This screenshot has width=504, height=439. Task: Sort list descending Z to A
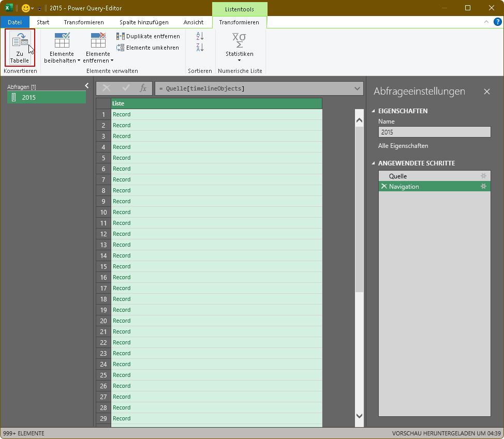click(200, 48)
